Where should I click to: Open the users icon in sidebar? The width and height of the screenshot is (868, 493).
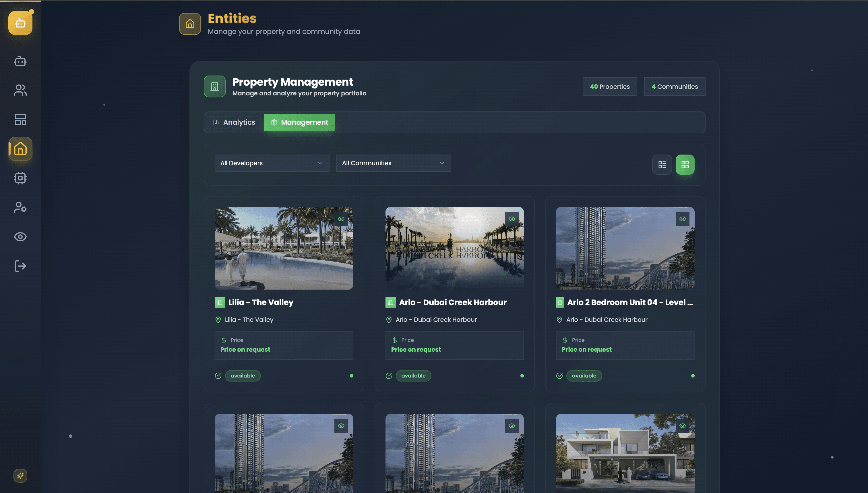click(x=20, y=90)
